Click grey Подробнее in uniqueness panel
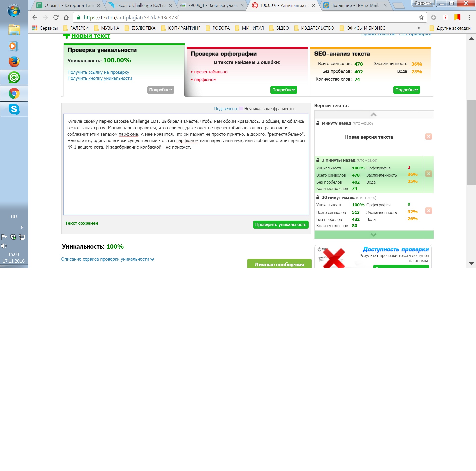Image resolution: width=476 pixels, height=471 pixels. click(x=161, y=90)
